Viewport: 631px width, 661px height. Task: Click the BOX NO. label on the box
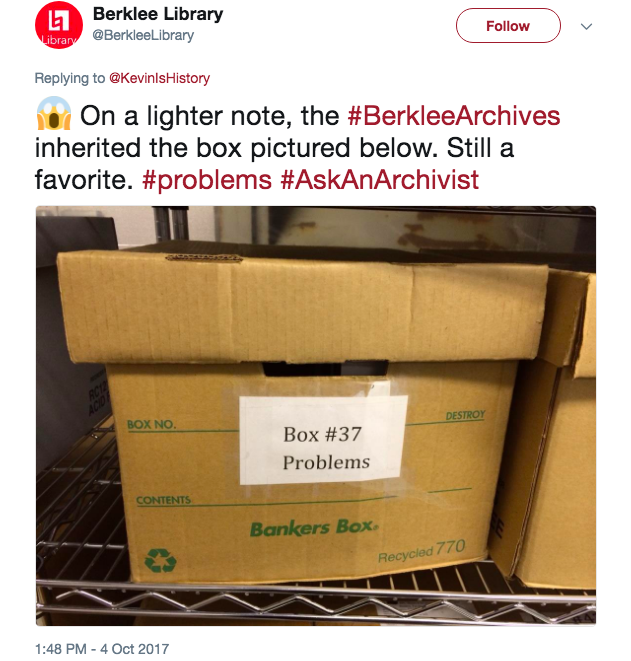[x=151, y=425]
